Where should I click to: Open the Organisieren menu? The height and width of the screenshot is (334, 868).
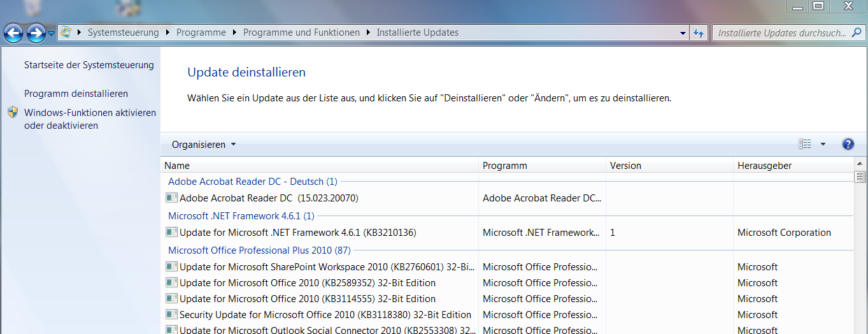pyautogui.click(x=204, y=145)
